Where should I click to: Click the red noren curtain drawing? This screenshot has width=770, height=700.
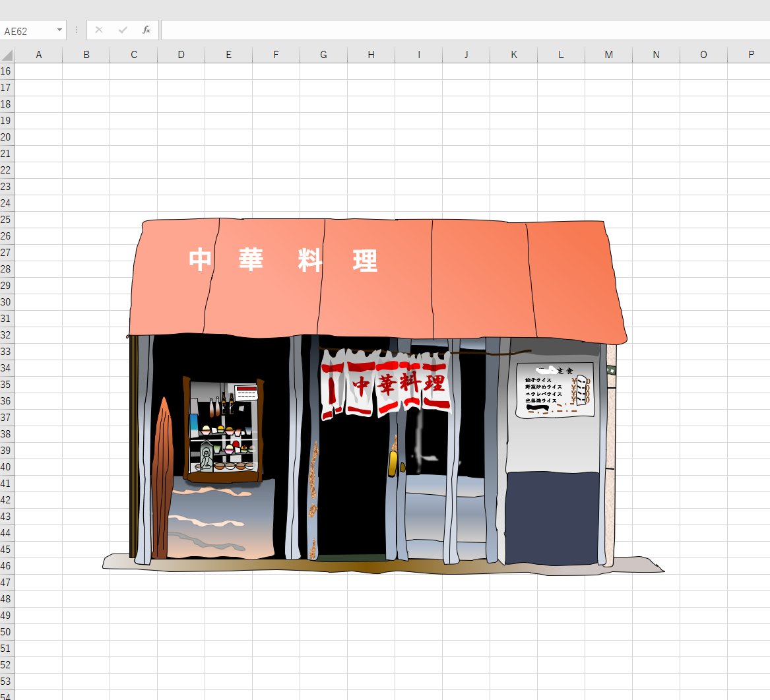(385, 385)
